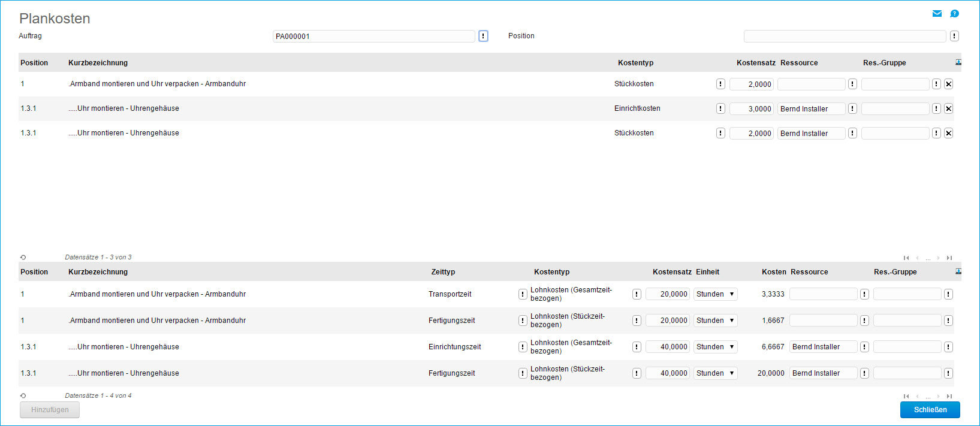Go to last page of lower table
Viewport: 980px width, 426px height.
949,396
